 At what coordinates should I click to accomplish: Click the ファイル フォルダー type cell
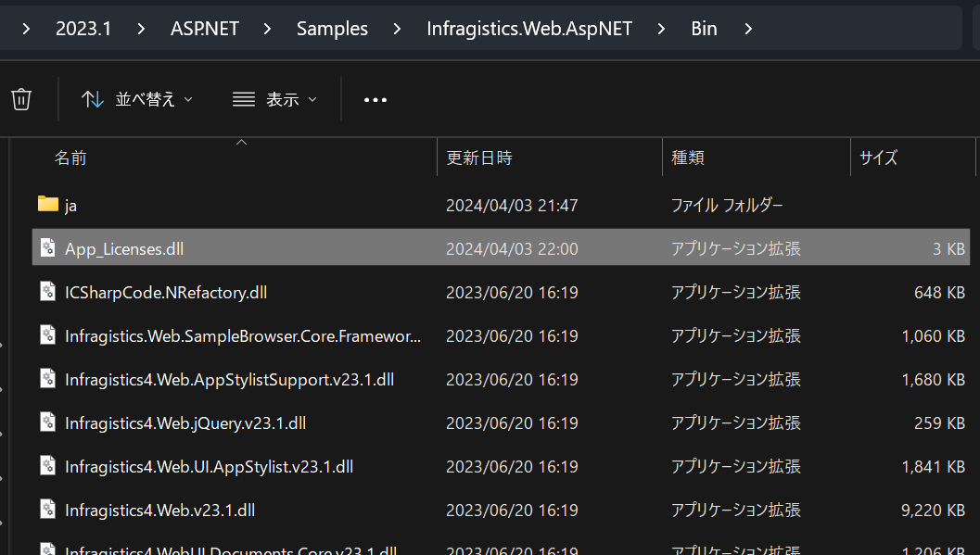(x=727, y=206)
